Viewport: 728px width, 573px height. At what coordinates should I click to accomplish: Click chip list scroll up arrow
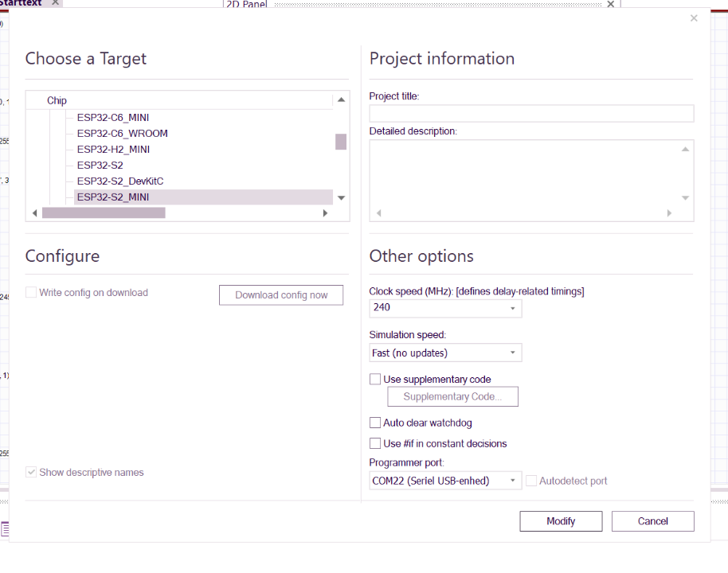pyautogui.click(x=341, y=99)
